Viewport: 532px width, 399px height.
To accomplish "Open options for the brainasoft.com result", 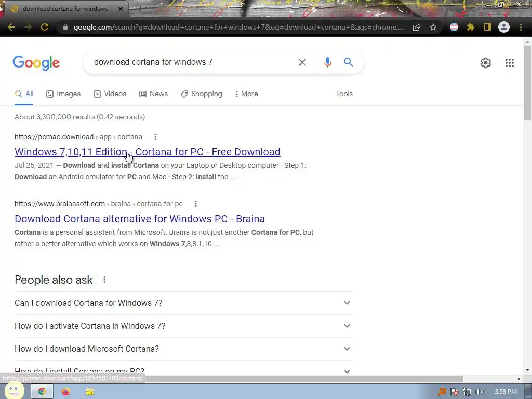I will 195,204.
